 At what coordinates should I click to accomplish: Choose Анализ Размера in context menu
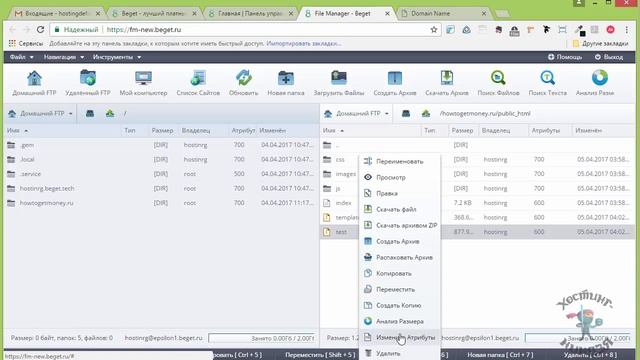click(x=400, y=322)
